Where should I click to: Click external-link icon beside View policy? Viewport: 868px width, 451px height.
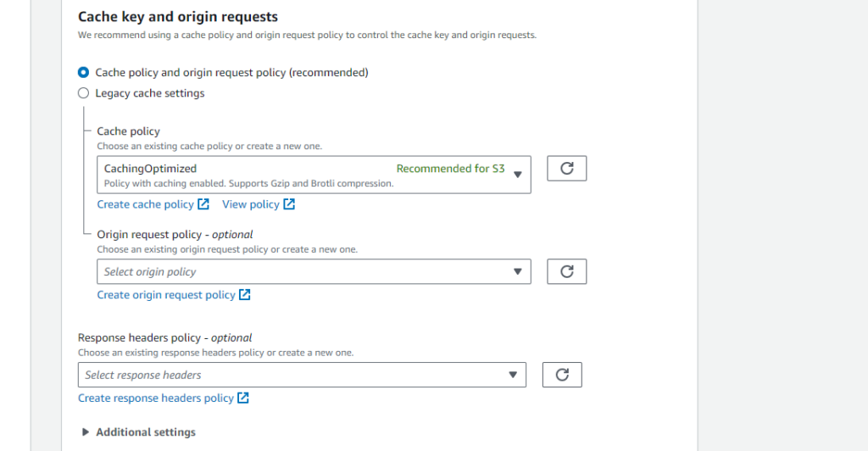click(x=289, y=204)
